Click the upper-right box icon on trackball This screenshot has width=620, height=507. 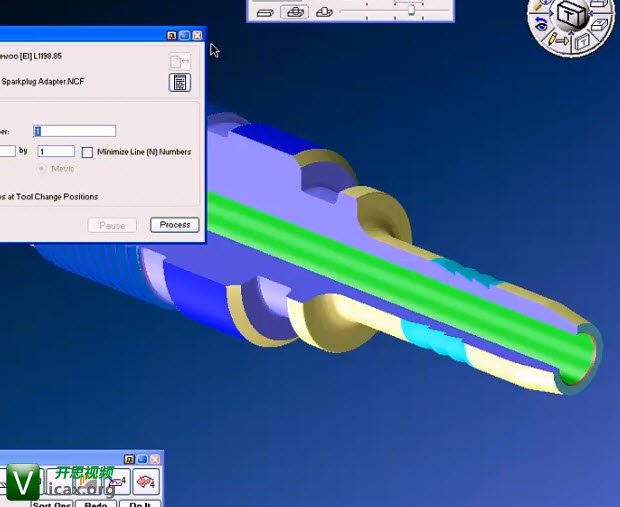599,4
